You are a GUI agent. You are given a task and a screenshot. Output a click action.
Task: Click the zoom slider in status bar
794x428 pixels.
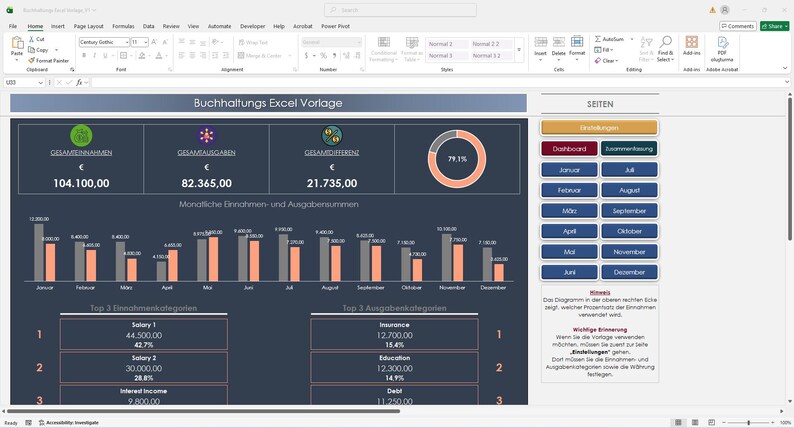(748, 422)
